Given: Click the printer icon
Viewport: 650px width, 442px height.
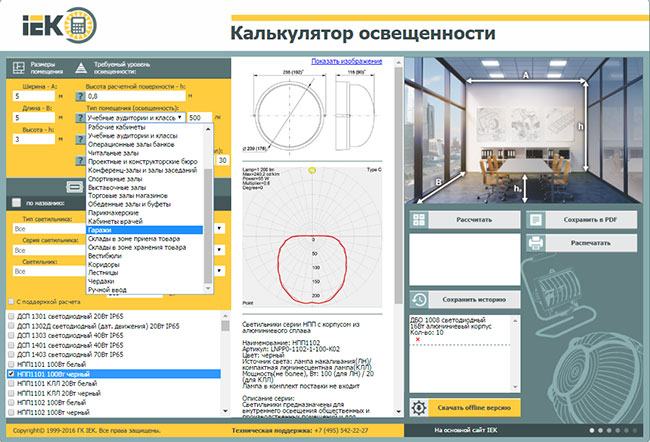Looking at the screenshot, I should [x=536, y=243].
